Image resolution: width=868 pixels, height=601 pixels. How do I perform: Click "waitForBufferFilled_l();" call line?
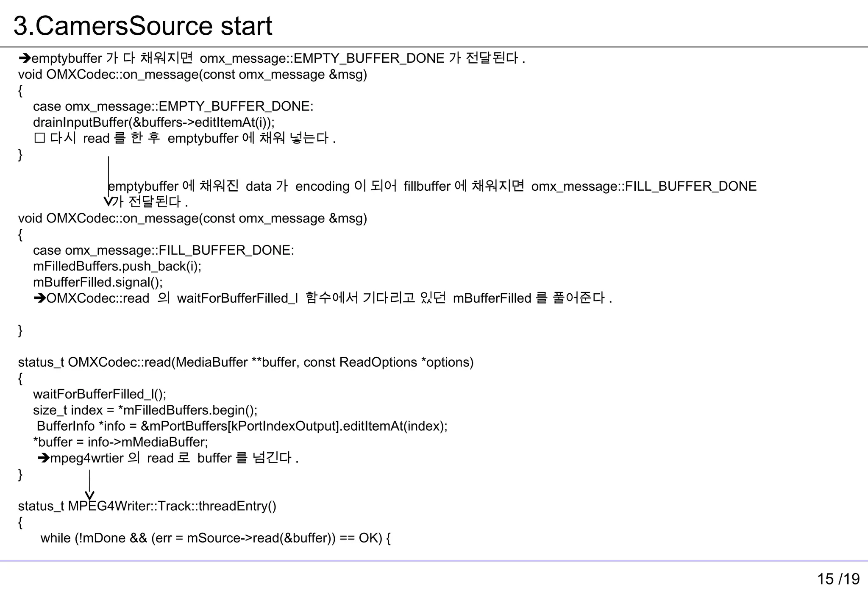[100, 394]
